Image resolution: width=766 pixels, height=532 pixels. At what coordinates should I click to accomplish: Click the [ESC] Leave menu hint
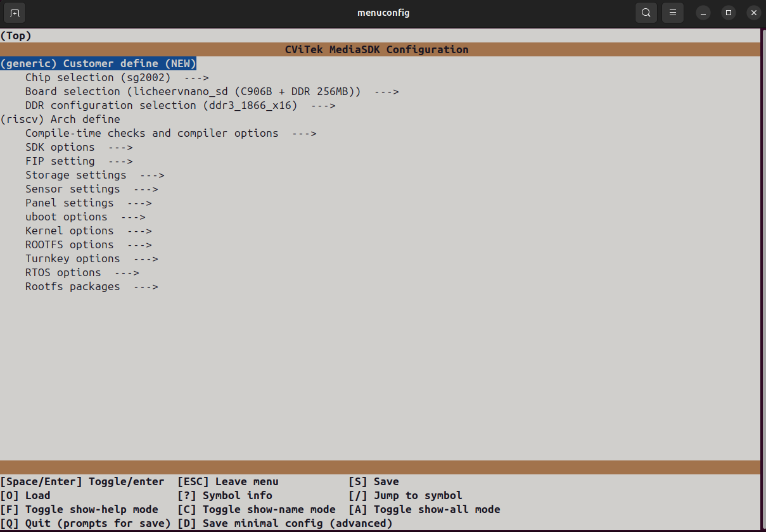pos(228,481)
